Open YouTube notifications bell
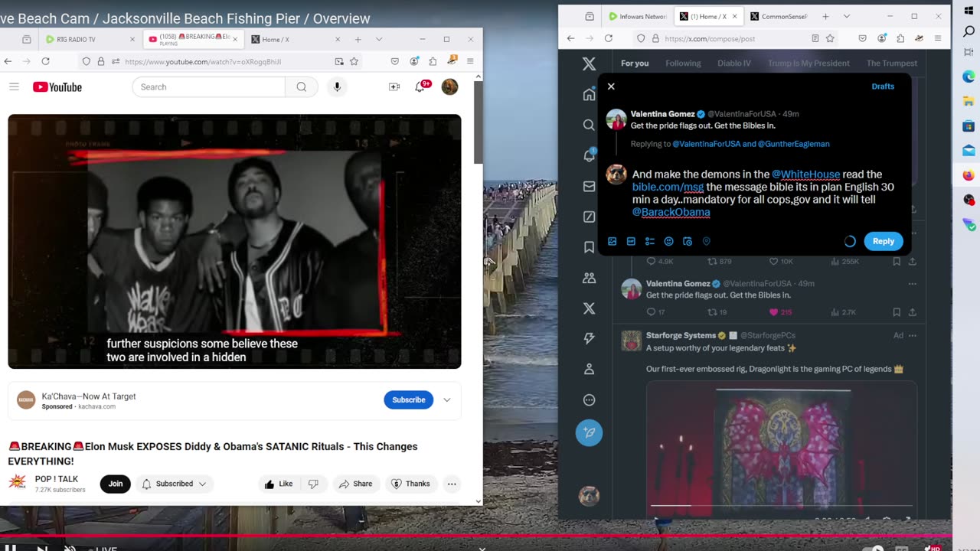The height and width of the screenshot is (551, 980). [x=420, y=87]
